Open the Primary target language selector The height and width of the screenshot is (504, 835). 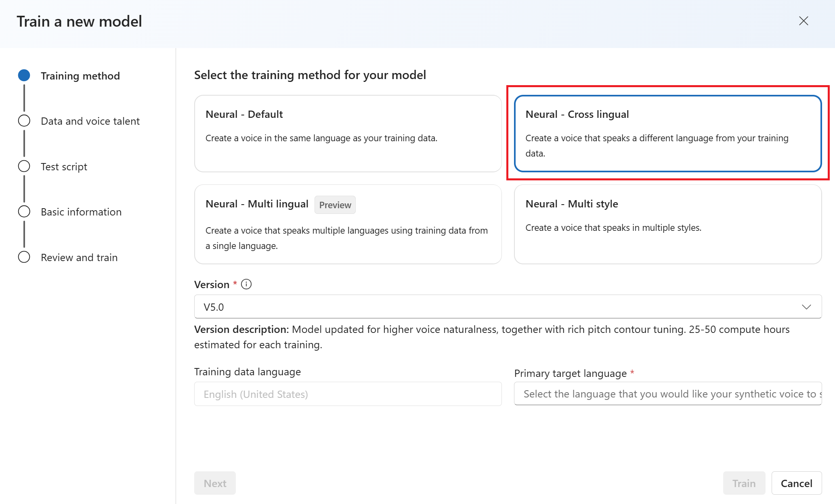667,394
